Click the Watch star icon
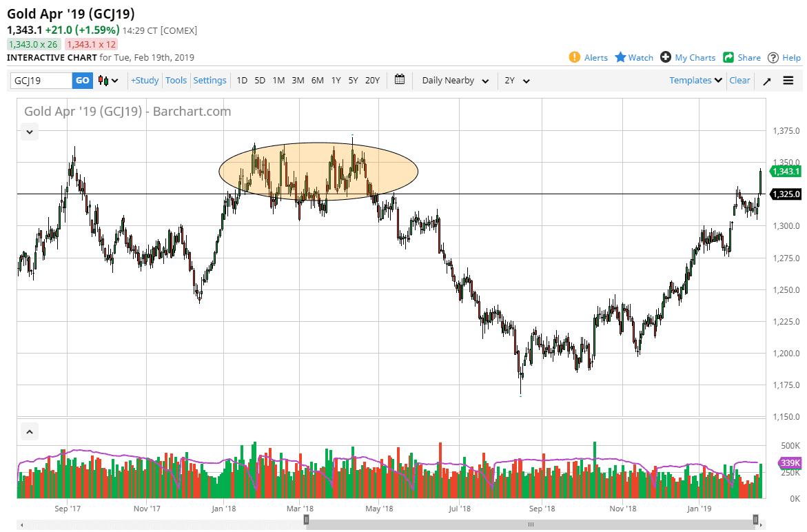The width and height of the screenshot is (807, 532). click(x=620, y=57)
